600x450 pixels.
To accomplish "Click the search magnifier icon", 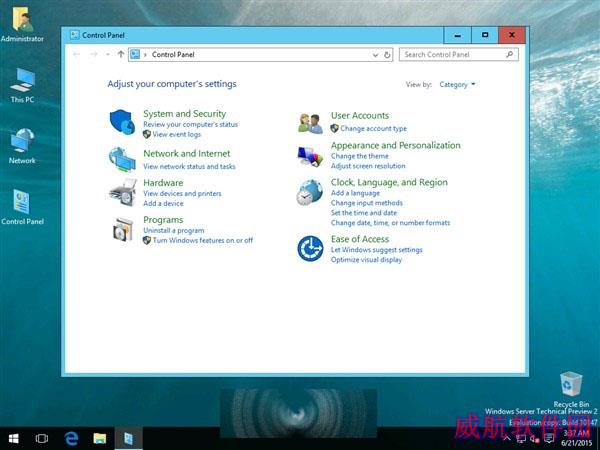I will click(510, 54).
